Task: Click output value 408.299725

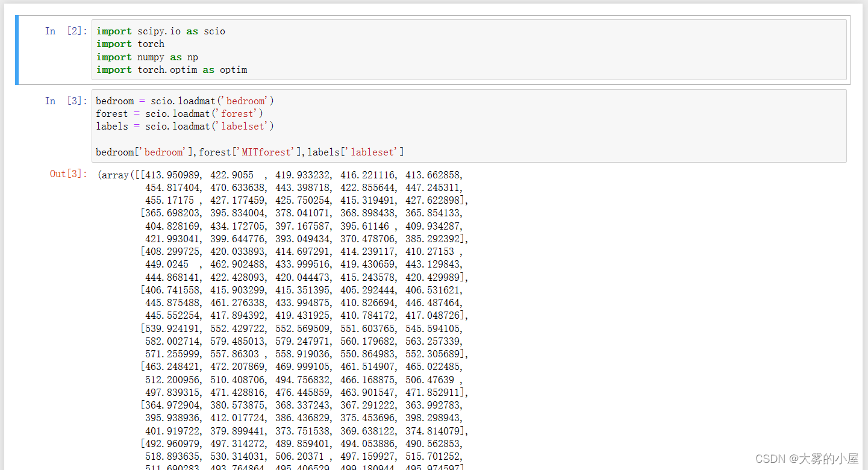Action: [172, 252]
